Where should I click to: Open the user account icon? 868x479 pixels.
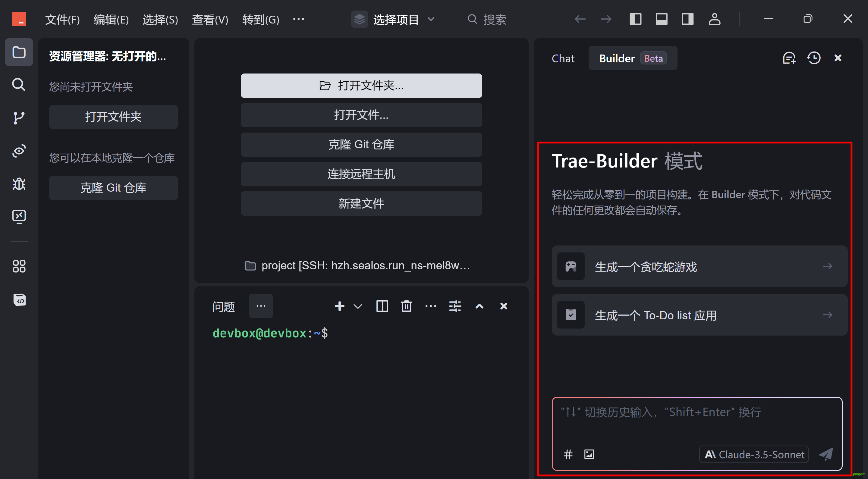(x=714, y=19)
